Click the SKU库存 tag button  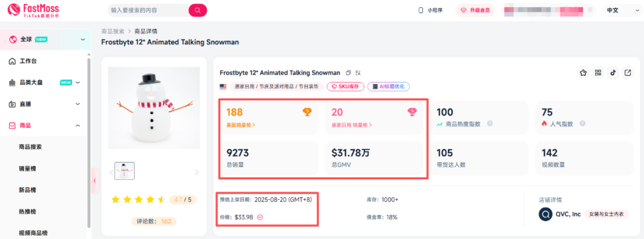click(345, 87)
